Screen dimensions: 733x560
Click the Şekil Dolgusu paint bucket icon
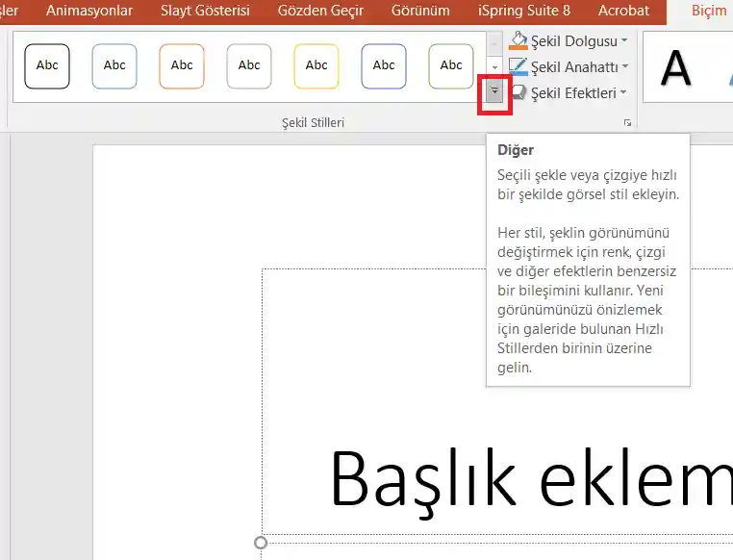click(x=518, y=41)
